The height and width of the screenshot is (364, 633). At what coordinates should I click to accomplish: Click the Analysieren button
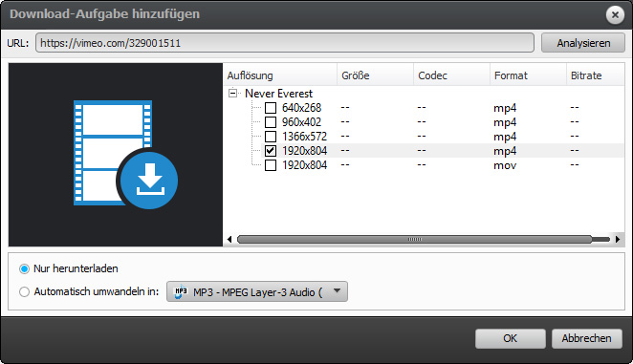click(x=583, y=43)
